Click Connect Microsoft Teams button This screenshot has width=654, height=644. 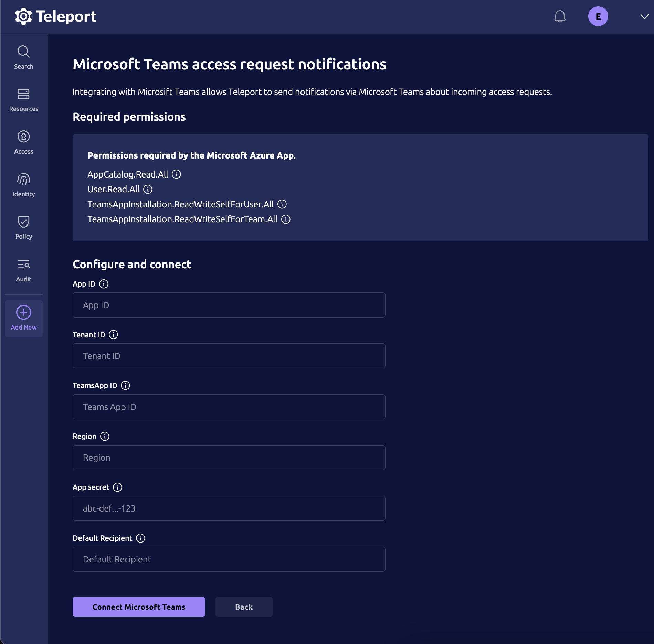coord(138,607)
